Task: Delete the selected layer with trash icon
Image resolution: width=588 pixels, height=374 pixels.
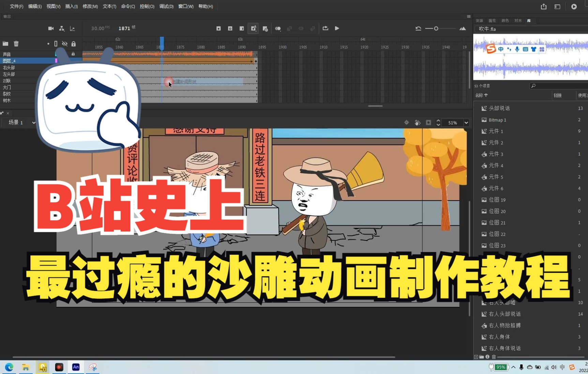Action: (x=16, y=44)
